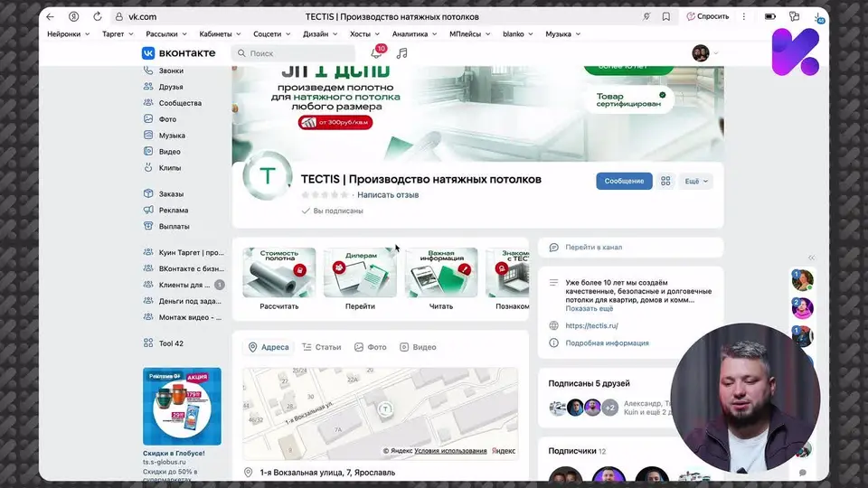Expand the МПлейсы bookmarks folder
The image size is (868, 488).
pos(469,33)
